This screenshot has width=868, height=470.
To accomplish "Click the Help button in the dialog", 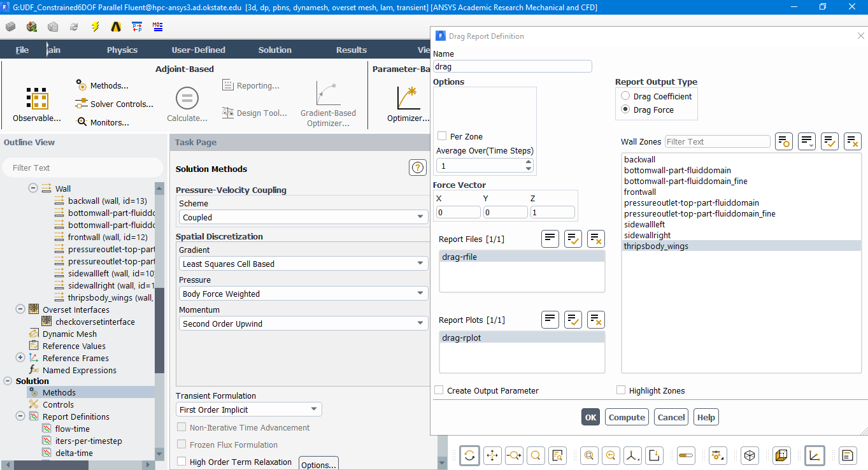I will tap(706, 417).
